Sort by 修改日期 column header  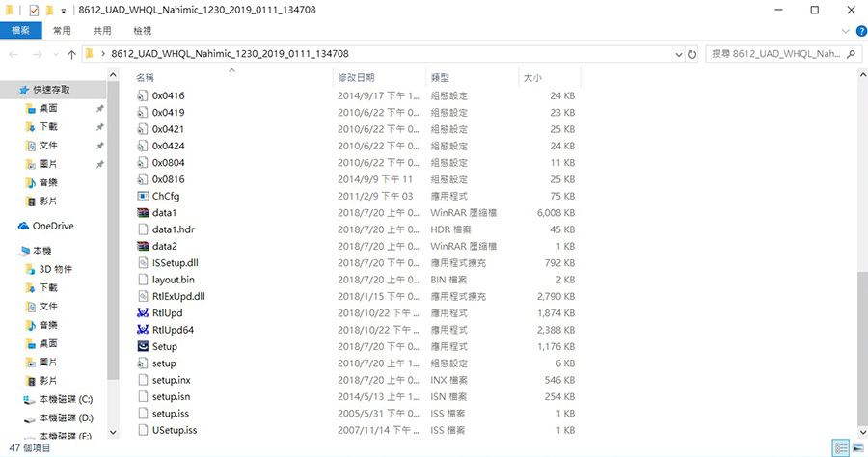[356, 77]
